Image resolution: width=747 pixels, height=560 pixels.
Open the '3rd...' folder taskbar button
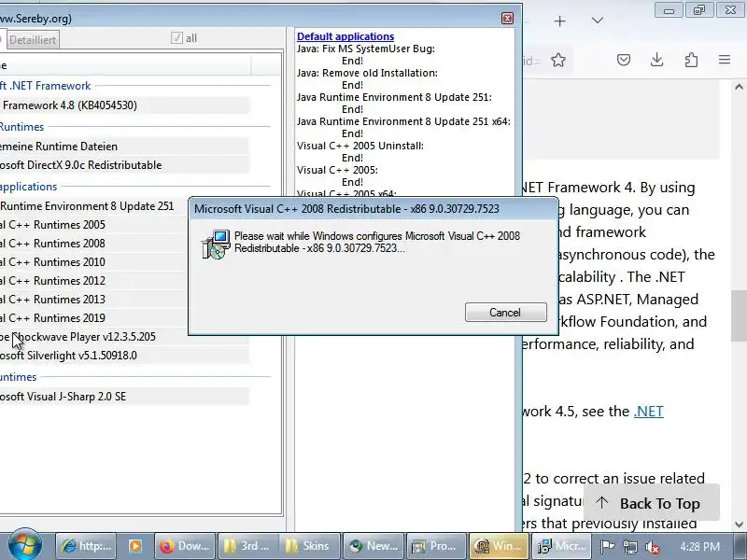(x=247, y=546)
